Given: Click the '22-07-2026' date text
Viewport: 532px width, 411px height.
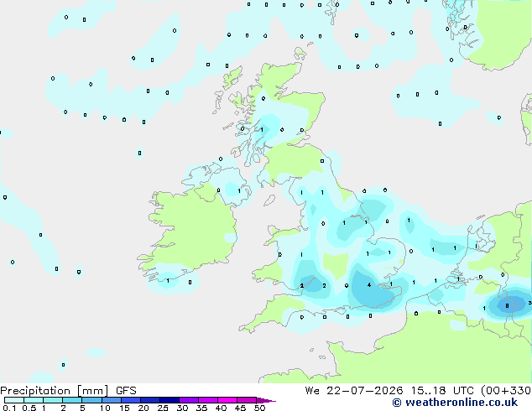Looking at the screenshot, I should point(365,391).
